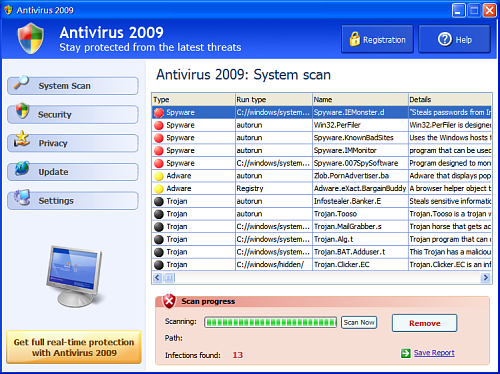
Task: Click red dot icon on Spyware.007SpySoftware row
Action: [x=159, y=163]
